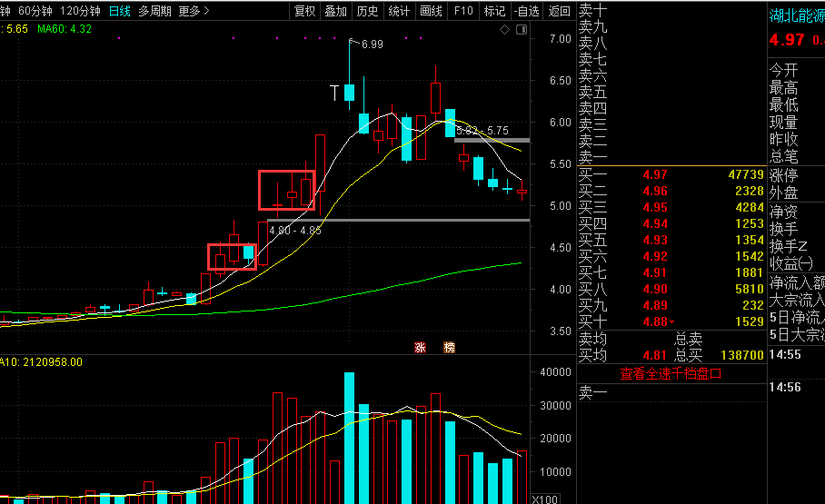Toggle 复权 price adjustment
This screenshot has width=825, height=504.
click(x=305, y=11)
